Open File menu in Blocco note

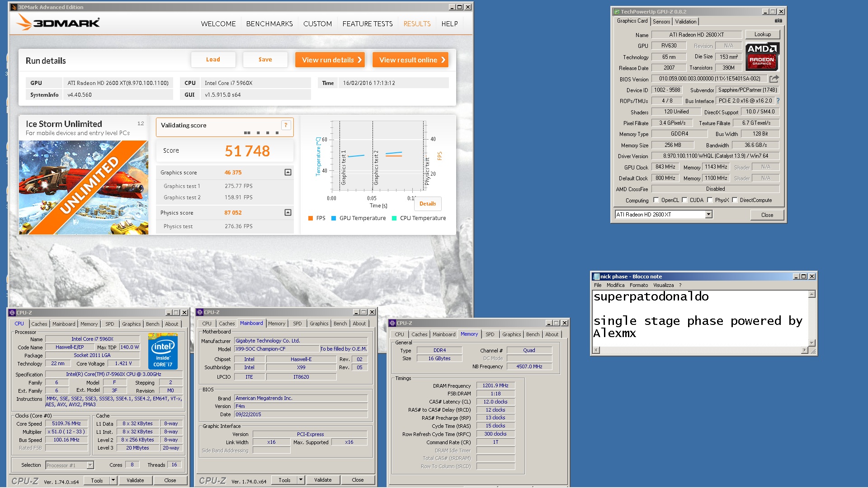tap(598, 285)
